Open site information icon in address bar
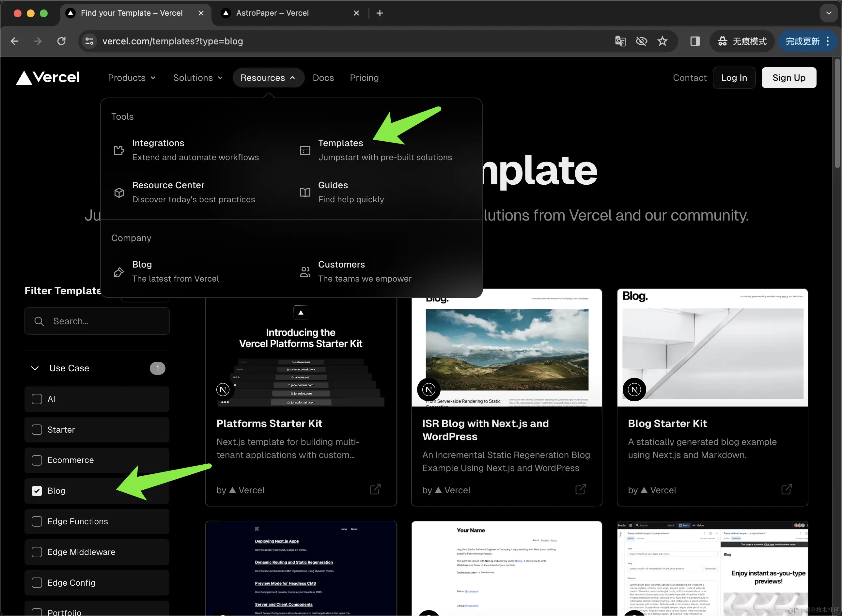 pos(89,41)
